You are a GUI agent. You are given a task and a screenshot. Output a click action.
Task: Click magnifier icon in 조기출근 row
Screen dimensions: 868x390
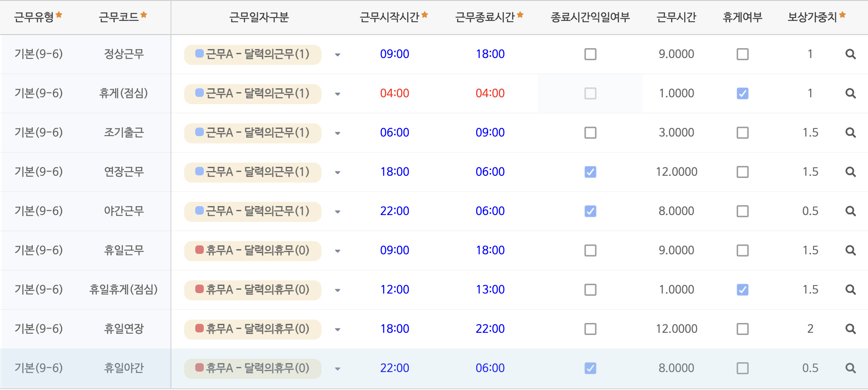point(851,133)
